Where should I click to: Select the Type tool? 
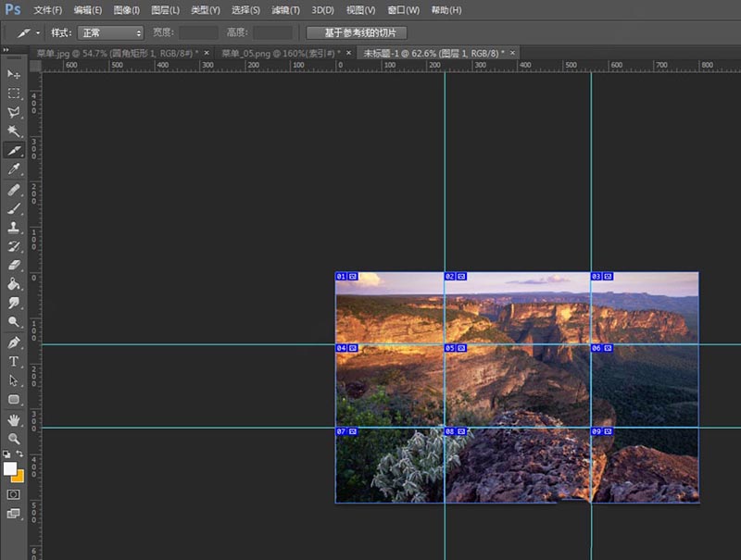pos(14,361)
